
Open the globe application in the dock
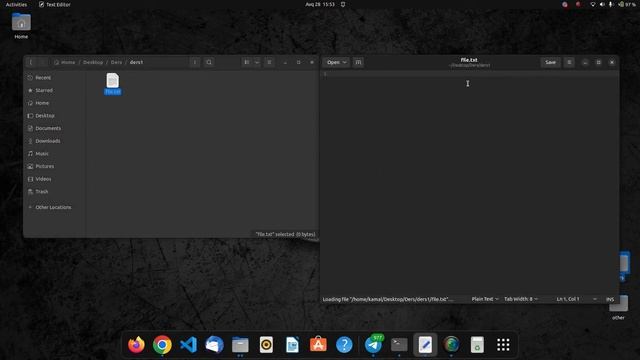coord(451,345)
